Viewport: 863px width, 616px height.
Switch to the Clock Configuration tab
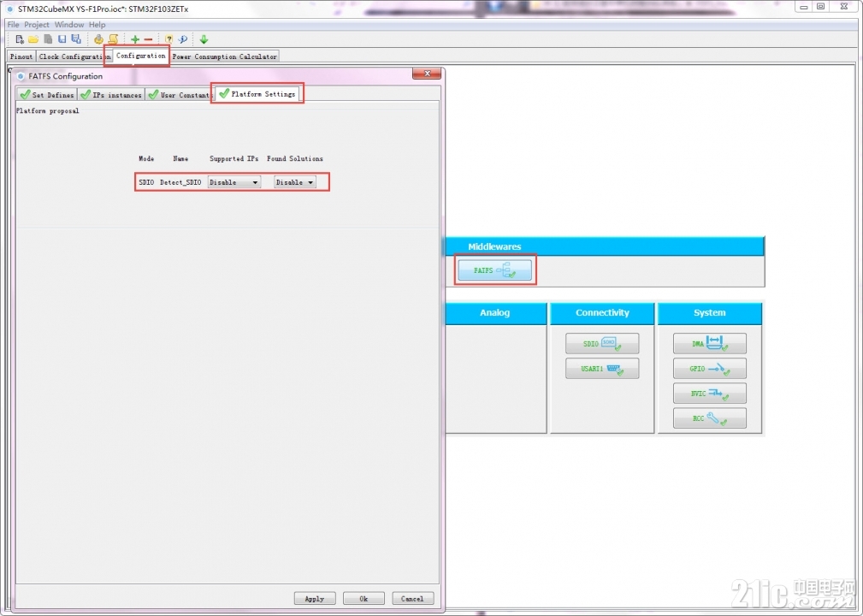[x=74, y=56]
